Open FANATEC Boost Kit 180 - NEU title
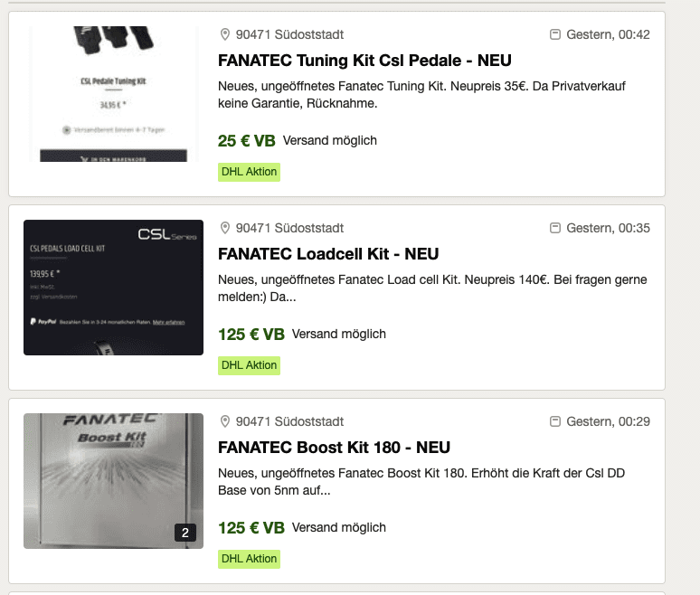This screenshot has height=595, width=700. (x=334, y=448)
